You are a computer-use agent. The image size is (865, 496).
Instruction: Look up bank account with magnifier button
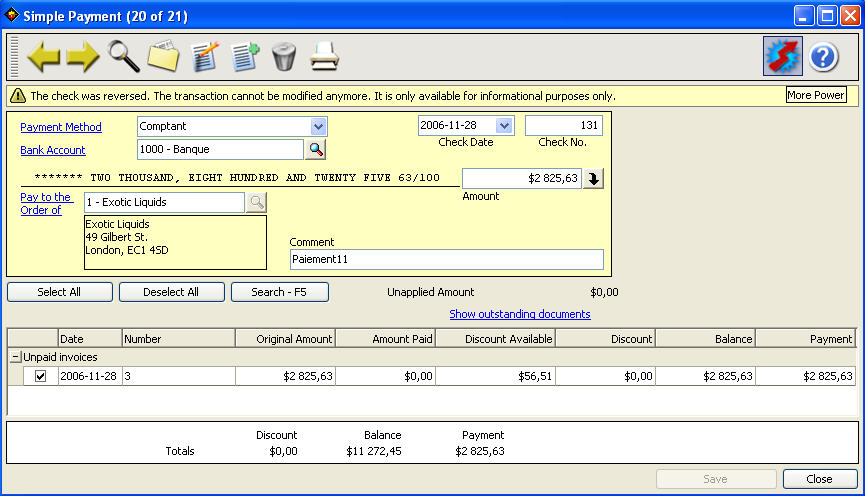coord(316,149)
